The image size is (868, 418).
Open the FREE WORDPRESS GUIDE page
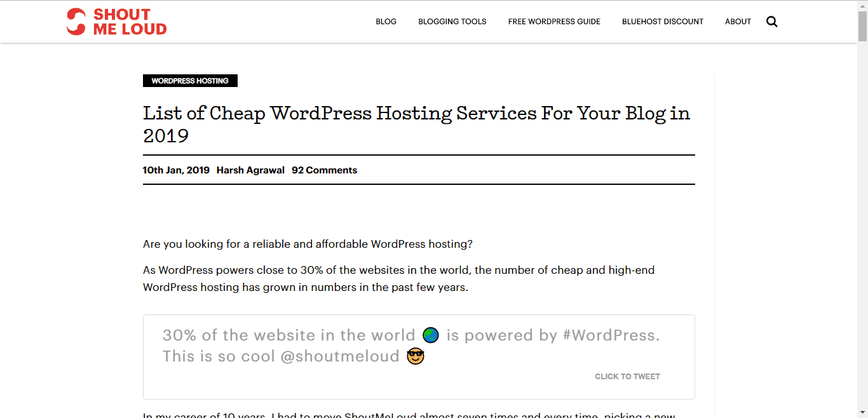553,21
